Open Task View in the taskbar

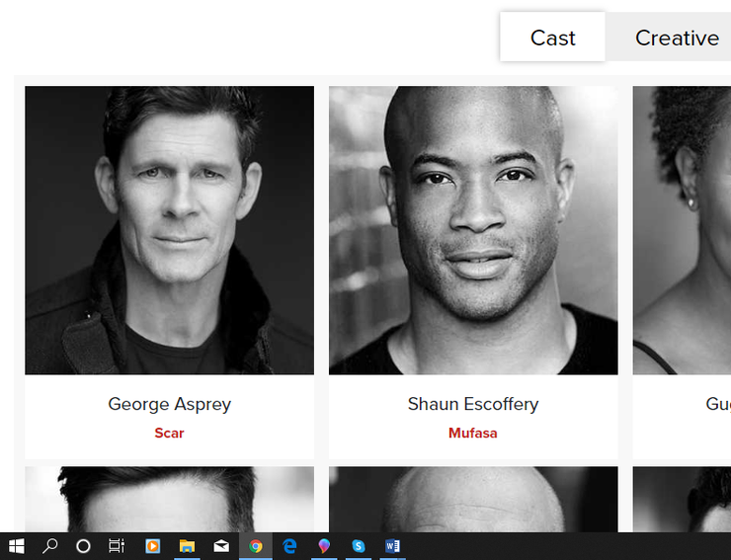pyautogui.click(x=117, y=545)
